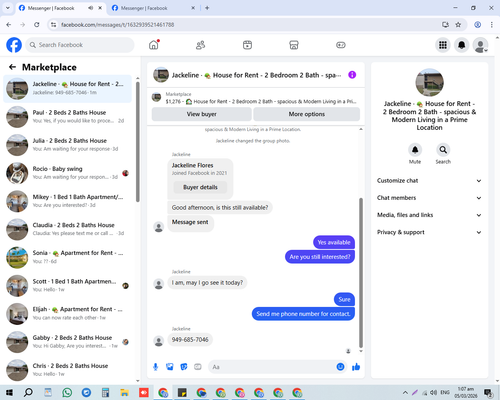500x400 pixels.
Task: Click the chat thread vertical scrollbar
Action: pyautogui.click(x=361, y=273)
